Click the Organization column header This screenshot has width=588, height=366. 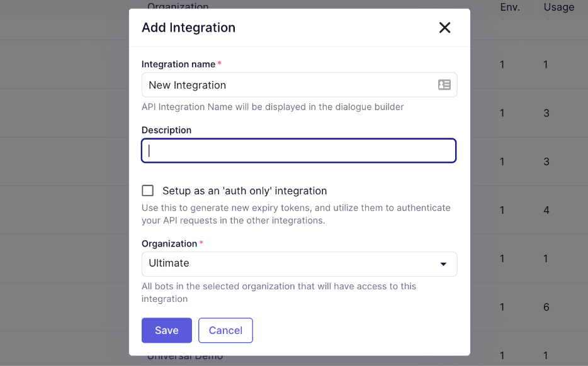click(x=178, y=7)
